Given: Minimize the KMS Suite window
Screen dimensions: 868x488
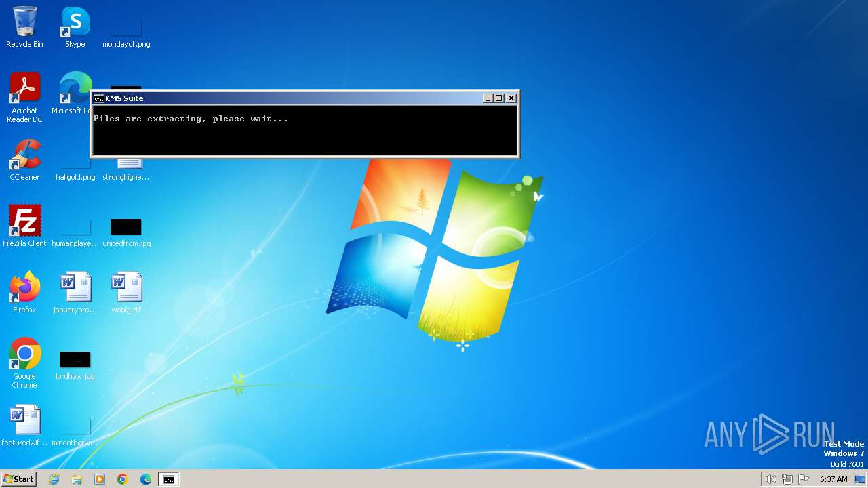Looking at the screenshot, I should (x=488, y=98).
